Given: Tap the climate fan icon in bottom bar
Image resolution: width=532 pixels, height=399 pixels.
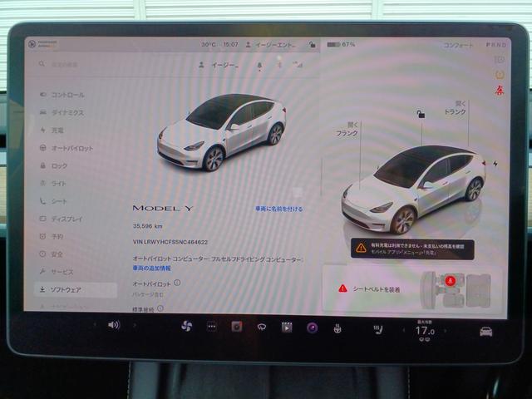Looking at the screenshot, I should [x=186, y=326].
